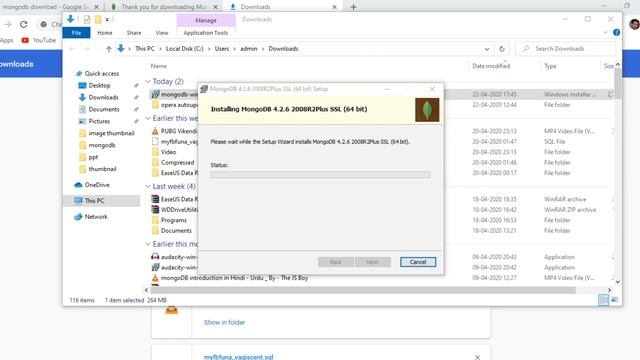Click the installation status progress bar

(320, 175)
